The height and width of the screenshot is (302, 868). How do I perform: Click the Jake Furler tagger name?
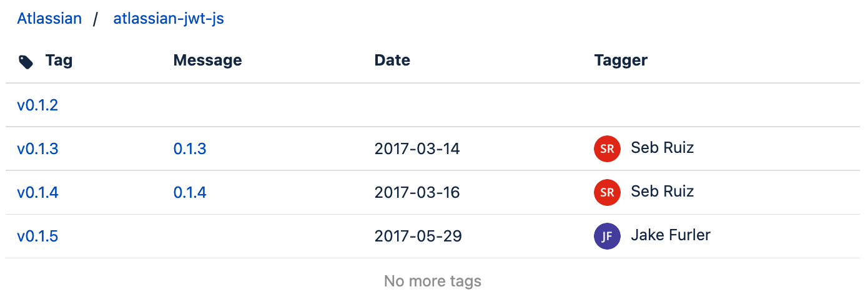click(x=671, y=235)
